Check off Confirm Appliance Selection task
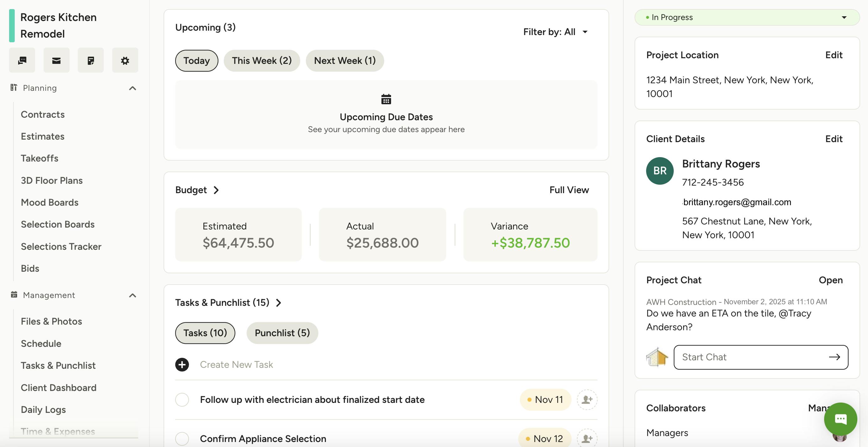 182,438
